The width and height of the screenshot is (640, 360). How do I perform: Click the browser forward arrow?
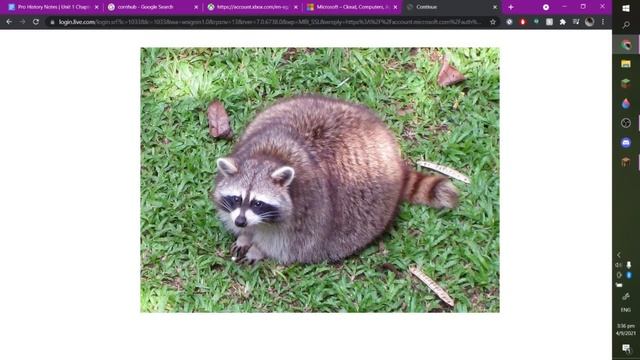pyautogui.click(x=22, y=22)
